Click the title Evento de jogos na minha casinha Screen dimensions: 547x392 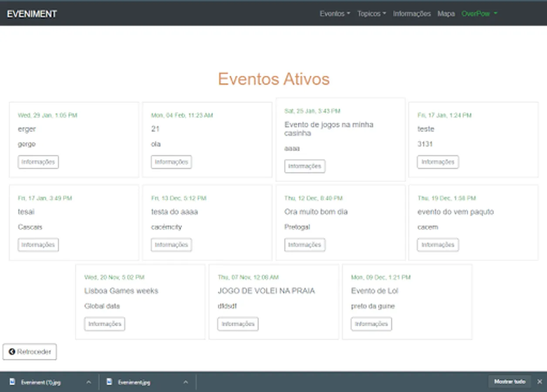[x=329, y=129]
